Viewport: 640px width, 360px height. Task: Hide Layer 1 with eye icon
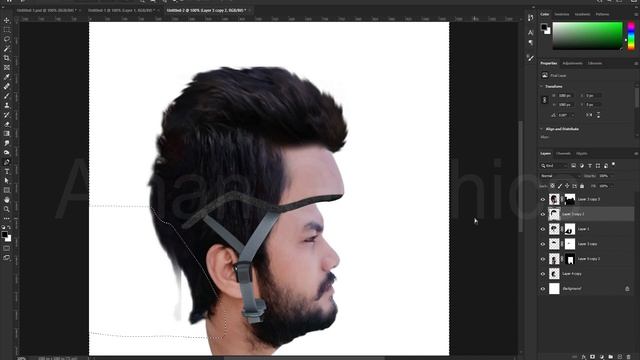(543, 229)
